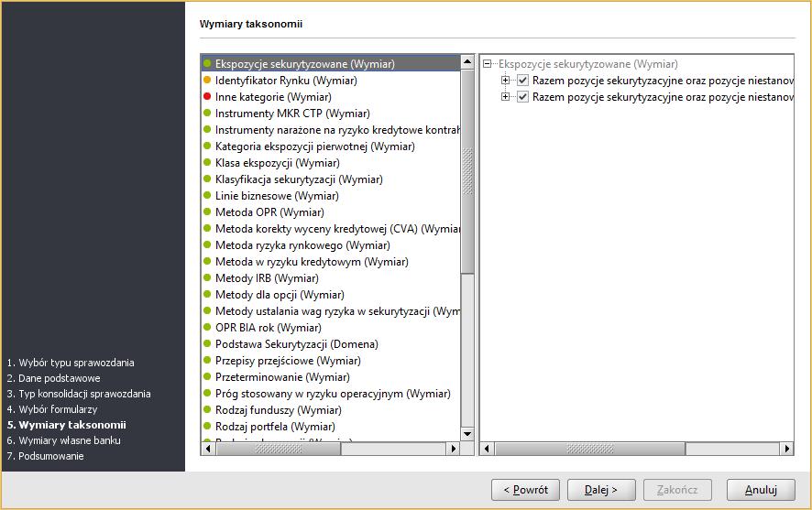Select Próg stosowany w ryzyku operacyjnym
Screen dimensions: 812x510
pyautogui.click(x=331, y=394)
